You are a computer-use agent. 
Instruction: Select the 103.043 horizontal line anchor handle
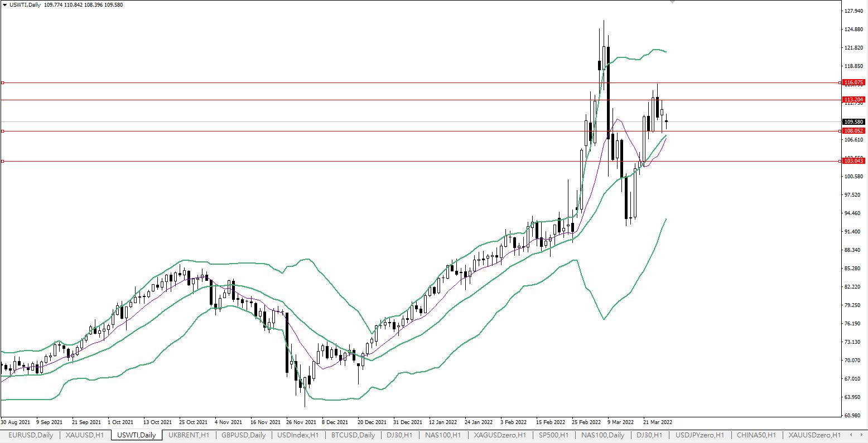pos(3,161)
